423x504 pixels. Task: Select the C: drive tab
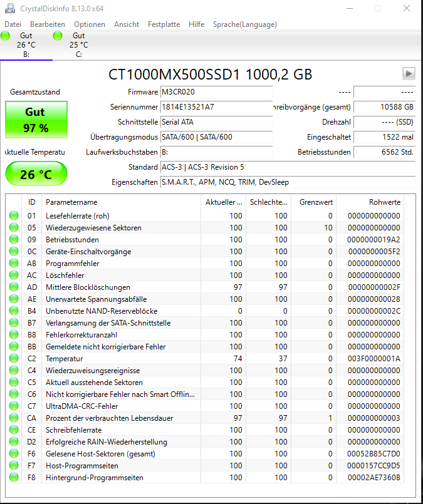(x=79, y=45)
